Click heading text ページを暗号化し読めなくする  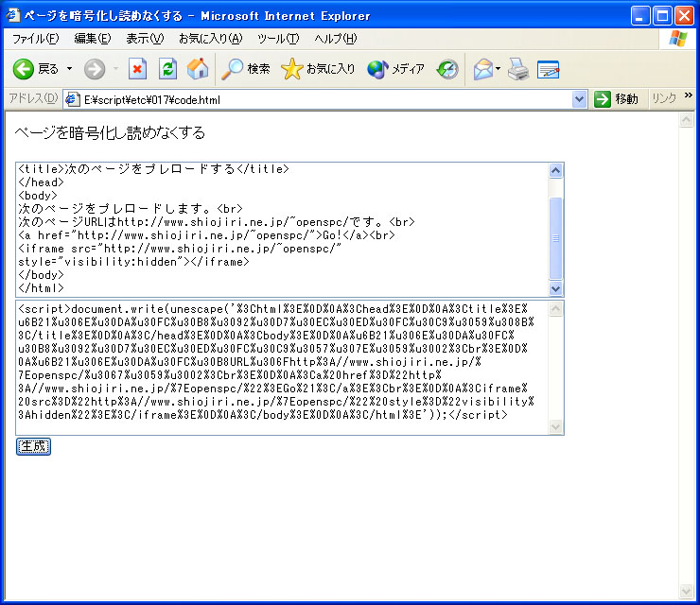(x=110, y=132)
